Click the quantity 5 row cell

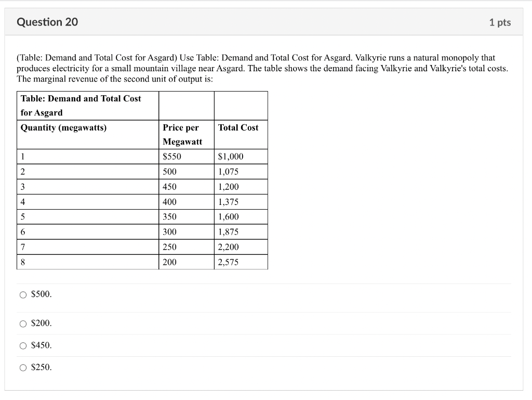click(21, 216)
